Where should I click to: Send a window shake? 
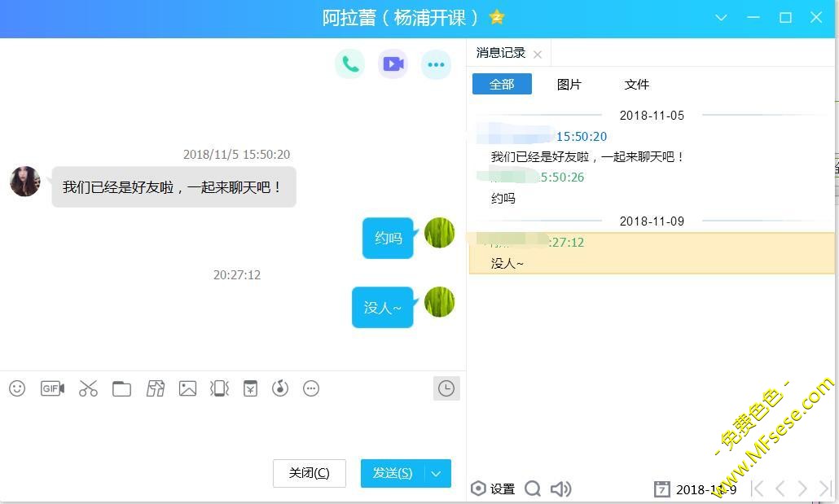(x=219, y=388)
